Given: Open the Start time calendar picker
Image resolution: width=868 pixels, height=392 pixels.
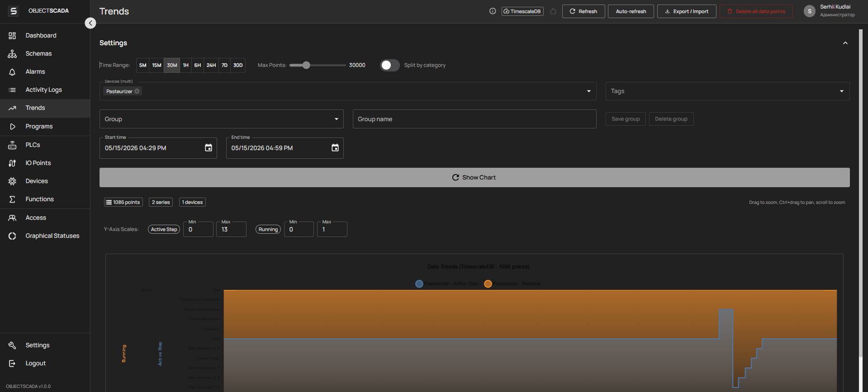Looking at the screenshot, I should click(209, 148).
